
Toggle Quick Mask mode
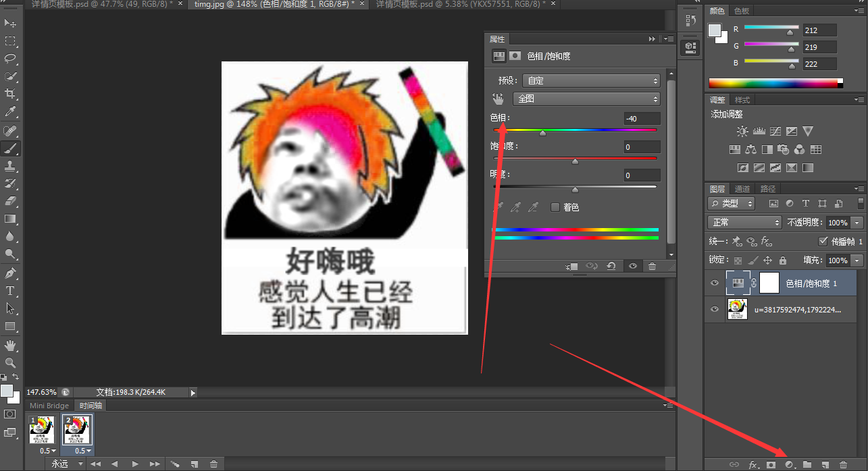click(x=10, y=414)
